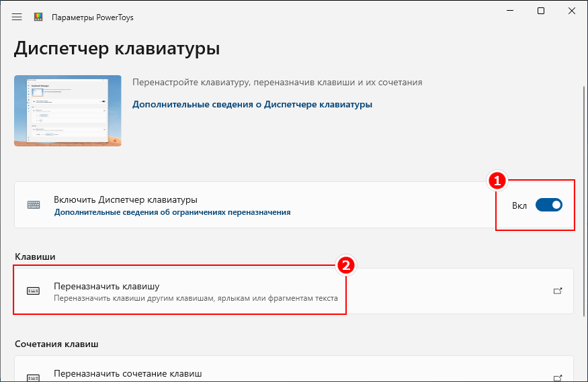Maximize the PowerToys settings window
This screenshot has width=588, height=382.
(541, 11)
